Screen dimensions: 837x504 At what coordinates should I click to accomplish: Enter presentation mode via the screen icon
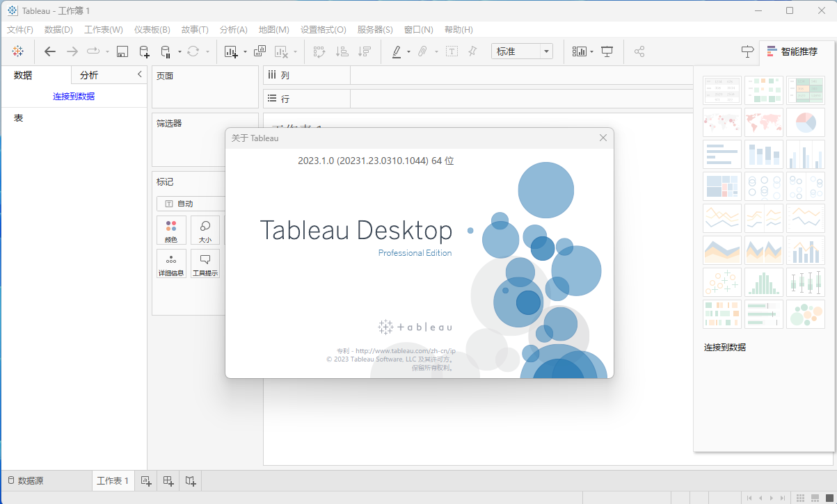[x=607, y=51]
